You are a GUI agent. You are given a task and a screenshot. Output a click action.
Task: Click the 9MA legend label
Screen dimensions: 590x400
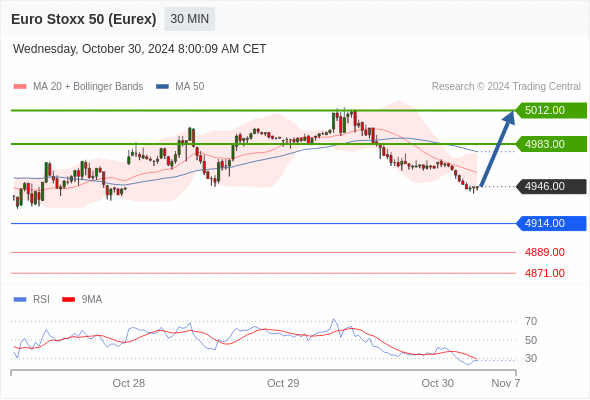pyautogui.click(x=92, y=300)
